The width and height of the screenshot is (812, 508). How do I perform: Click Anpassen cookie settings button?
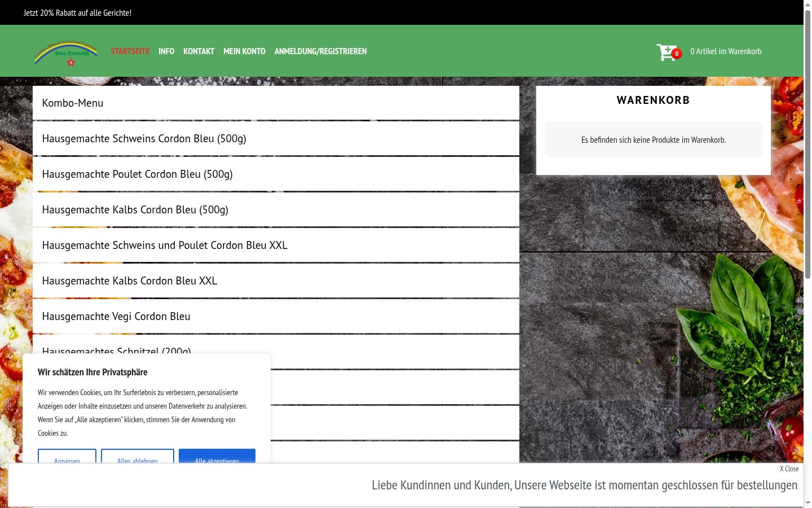pyautogui.click(x=67, y=457)
